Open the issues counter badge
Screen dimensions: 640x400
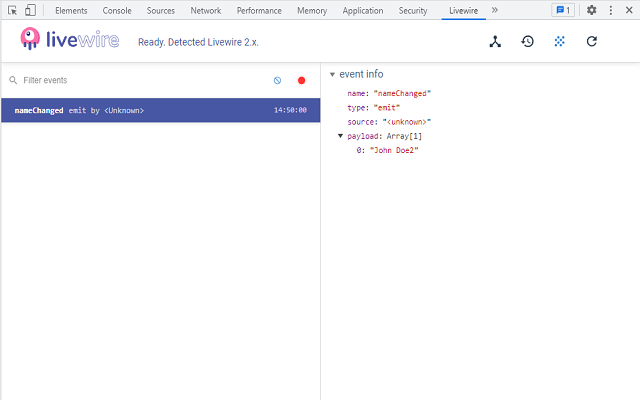tap(563, 10)
